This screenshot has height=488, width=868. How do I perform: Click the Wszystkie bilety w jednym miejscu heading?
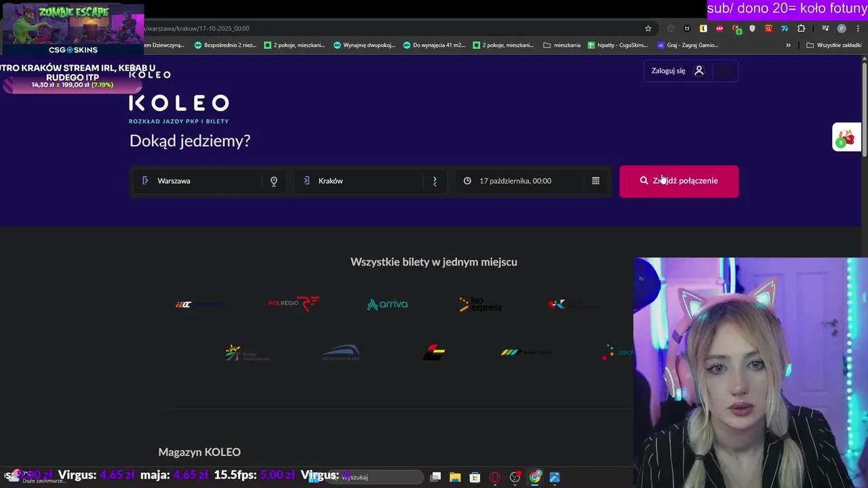pos(434,262)
